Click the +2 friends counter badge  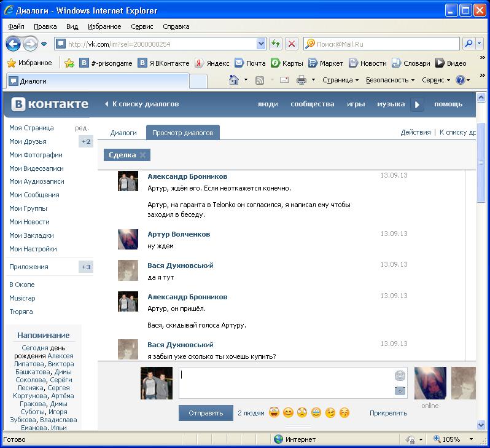86,141
